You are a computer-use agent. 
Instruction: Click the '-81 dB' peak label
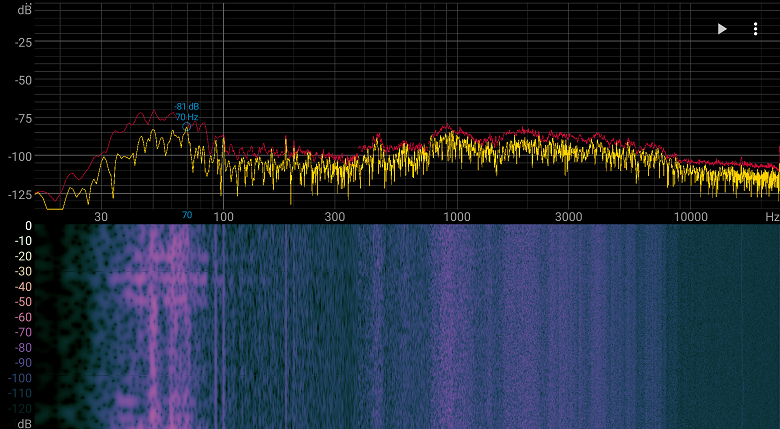tap(187, 107)
